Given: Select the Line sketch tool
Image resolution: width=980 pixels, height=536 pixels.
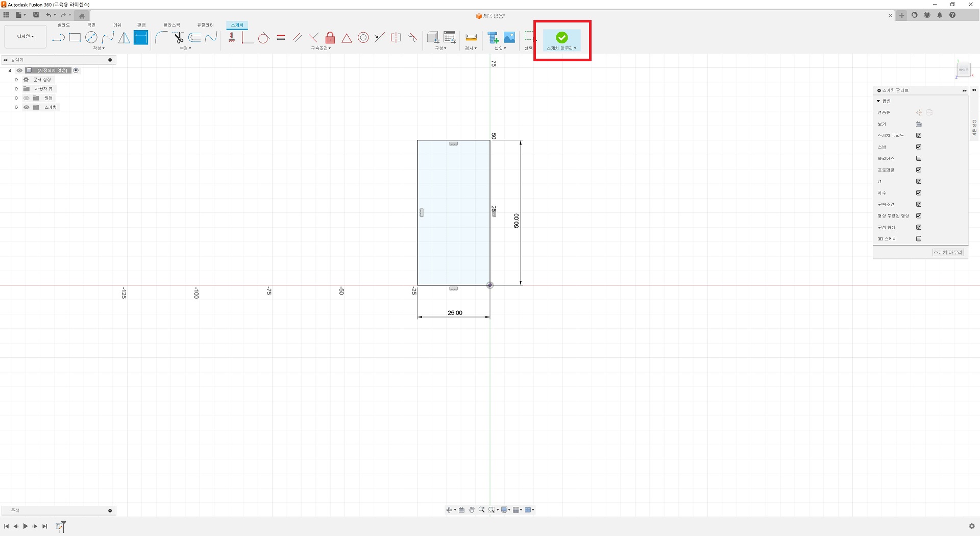Looking at the screenshot, I should pos(59,37).
